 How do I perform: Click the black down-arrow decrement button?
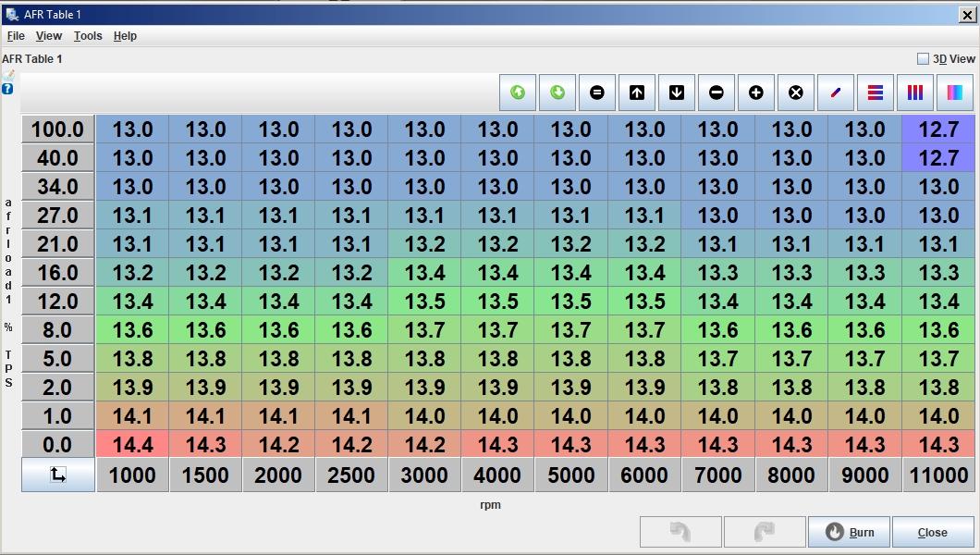pos(677,92)
